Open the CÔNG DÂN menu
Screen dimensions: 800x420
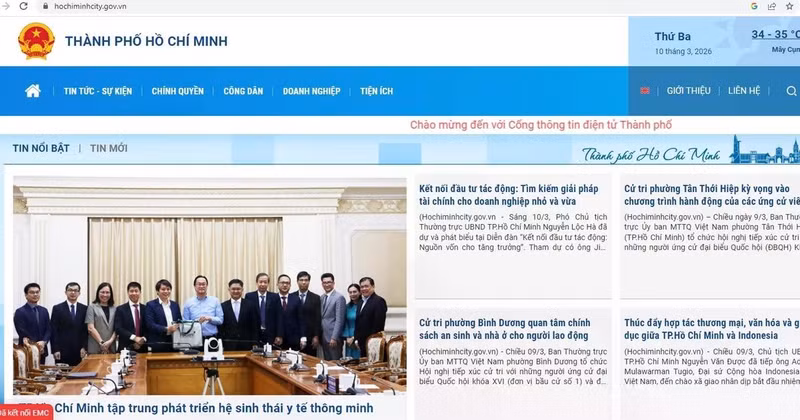(x=243, y=91)
